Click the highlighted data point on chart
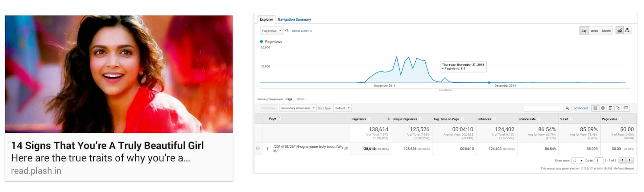Image resolution: width=644 pixels, height=192 pixels. point(489,82)
